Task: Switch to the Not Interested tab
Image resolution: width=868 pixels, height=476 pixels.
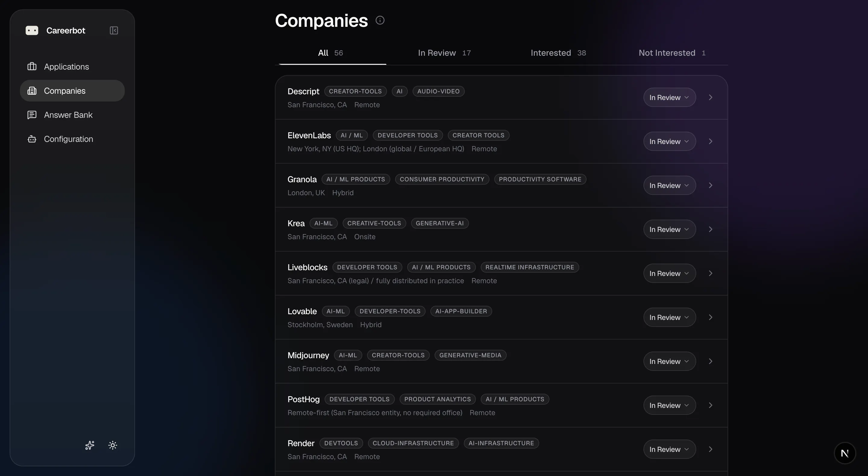Action: 672,53
